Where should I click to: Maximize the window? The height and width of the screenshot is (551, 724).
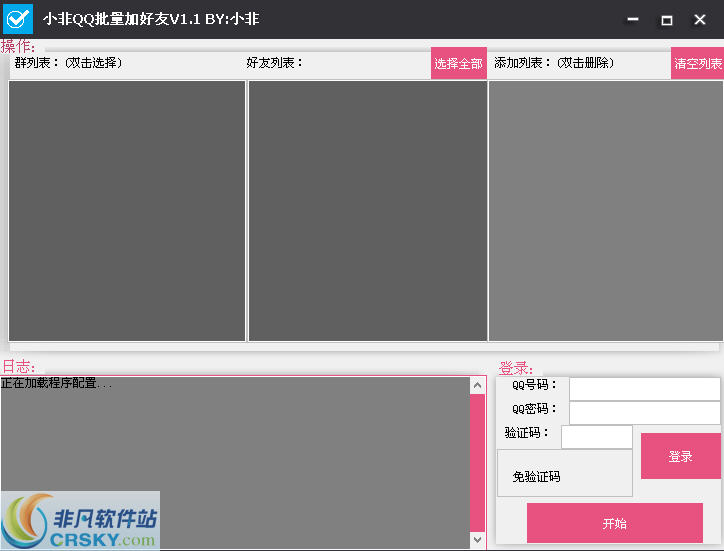(x=667, y=20)
